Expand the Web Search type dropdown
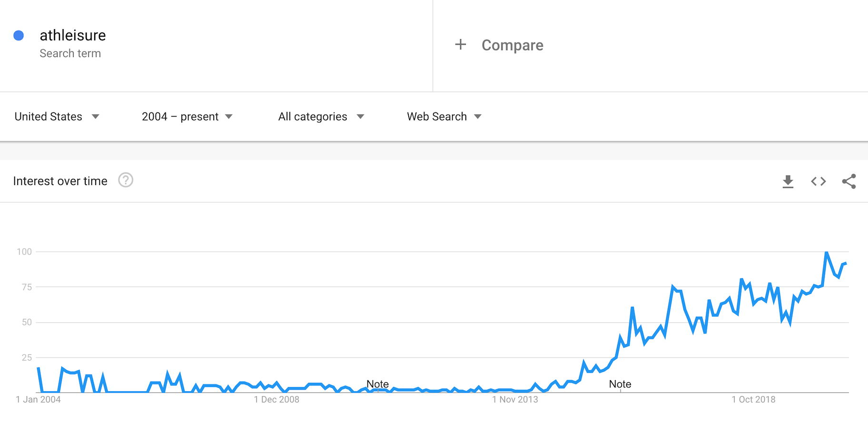This screenshot has height=425, width=868. point(444,117)
